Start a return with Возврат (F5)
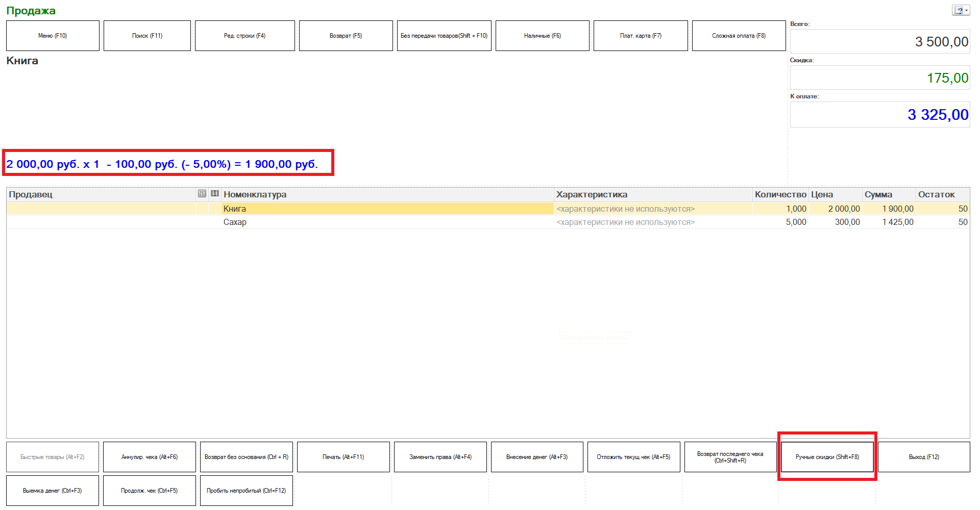This screenshot has height=510, width=980. click(346, 36)
